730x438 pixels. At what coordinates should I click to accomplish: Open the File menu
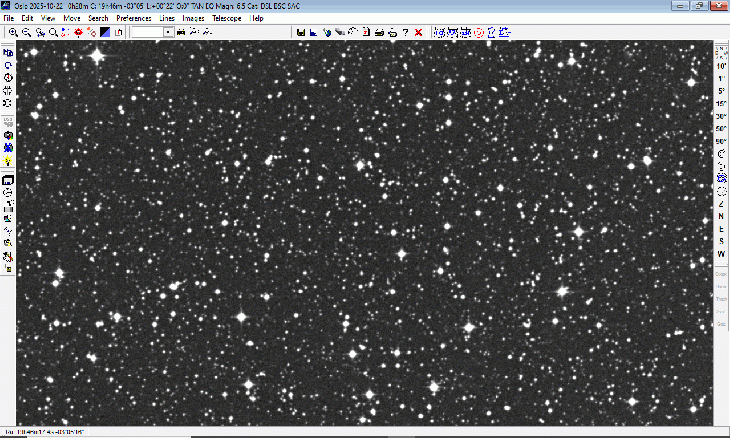point(10,18)
